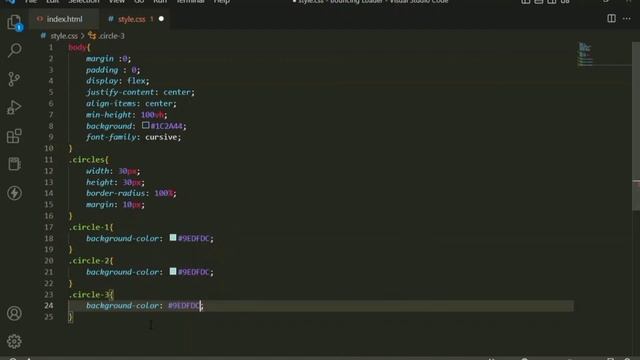Image resolution: width=640 pixels, height=360 pixels.
Task: Click the #9EDFDC value on line 24
Action: tap(184, 305)
